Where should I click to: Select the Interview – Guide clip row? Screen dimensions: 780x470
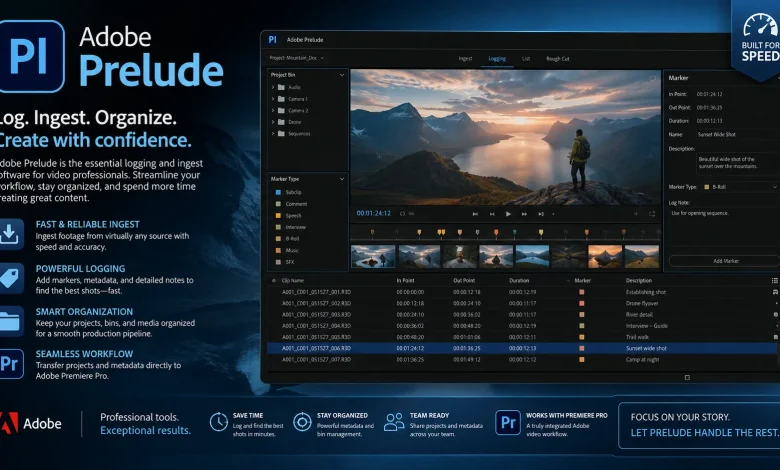pos(522,326)
